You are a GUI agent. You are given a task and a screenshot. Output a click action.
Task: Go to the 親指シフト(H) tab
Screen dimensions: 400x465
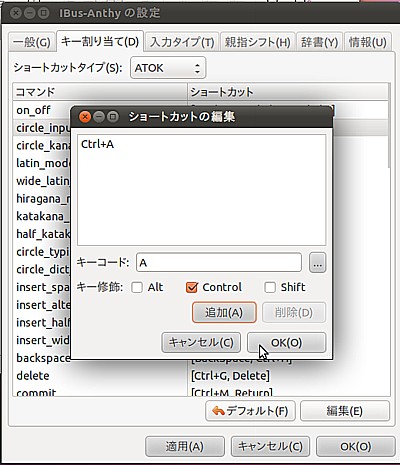pos(258,42)
